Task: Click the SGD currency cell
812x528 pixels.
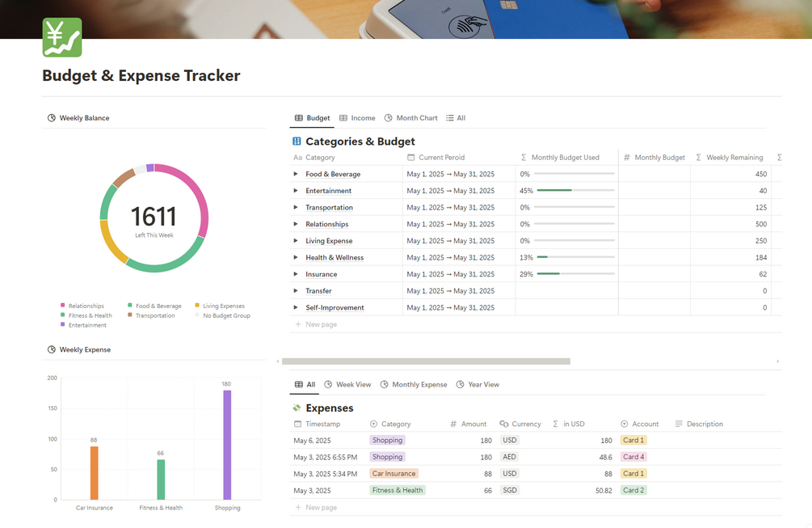Action: tap(510, 490)
